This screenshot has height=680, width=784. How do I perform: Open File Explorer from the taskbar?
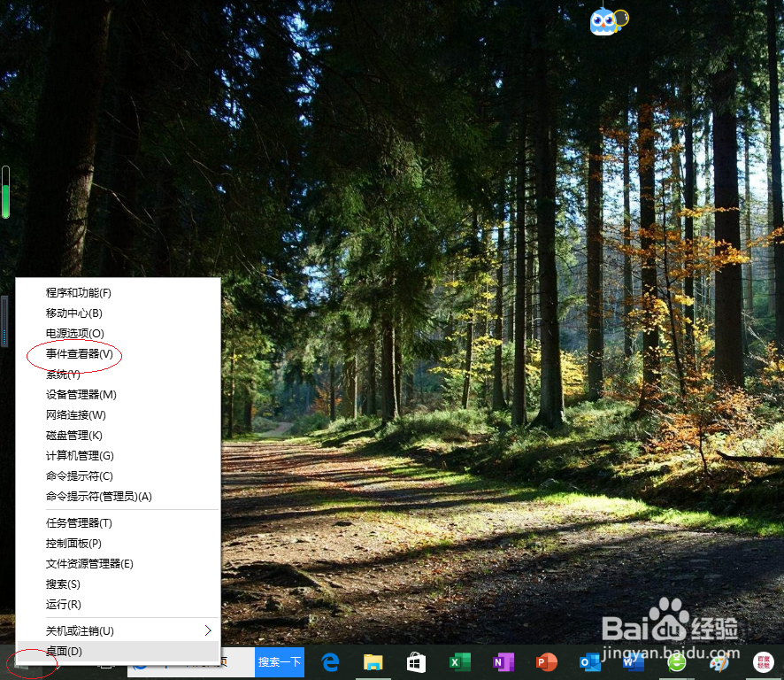372,661
